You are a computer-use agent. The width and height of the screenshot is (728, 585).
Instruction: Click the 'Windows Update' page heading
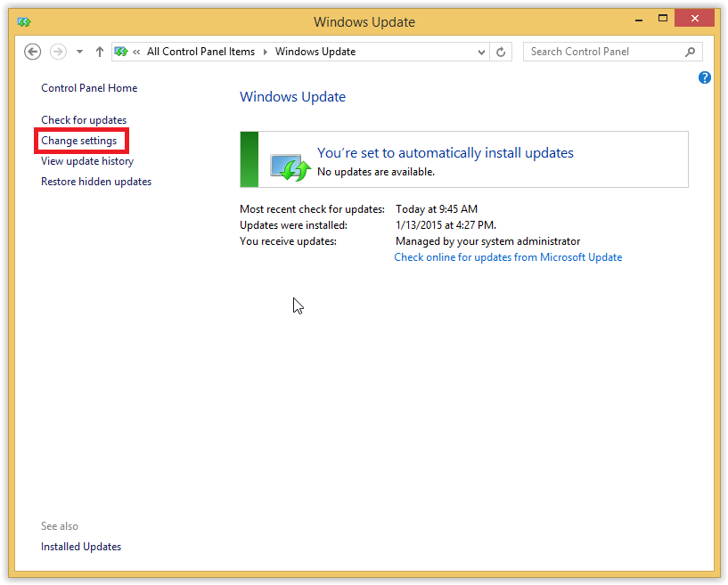(x=292, y=96)
